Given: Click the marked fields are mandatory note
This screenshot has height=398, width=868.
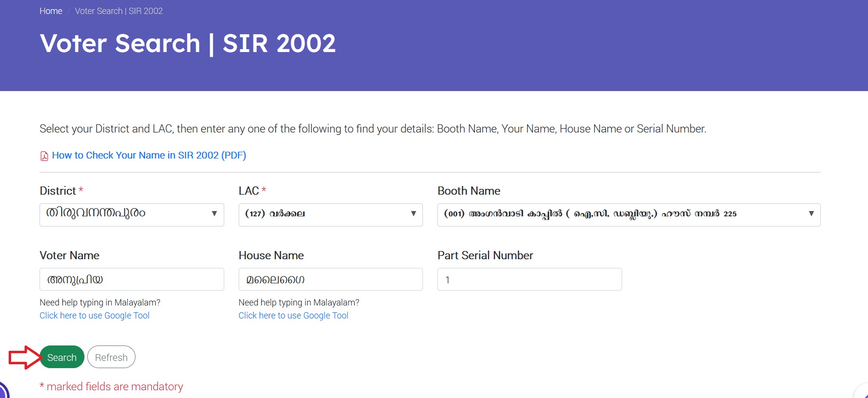Looking at the screenshot, I should 111,386.
